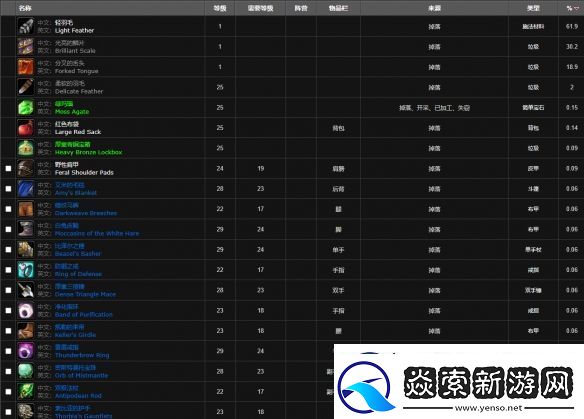The width and height of the screenshot is (584, 419).
Task: Open the Heavy Bronze Lockbox link
Action: pyautogui.click(x=88, y=152)
